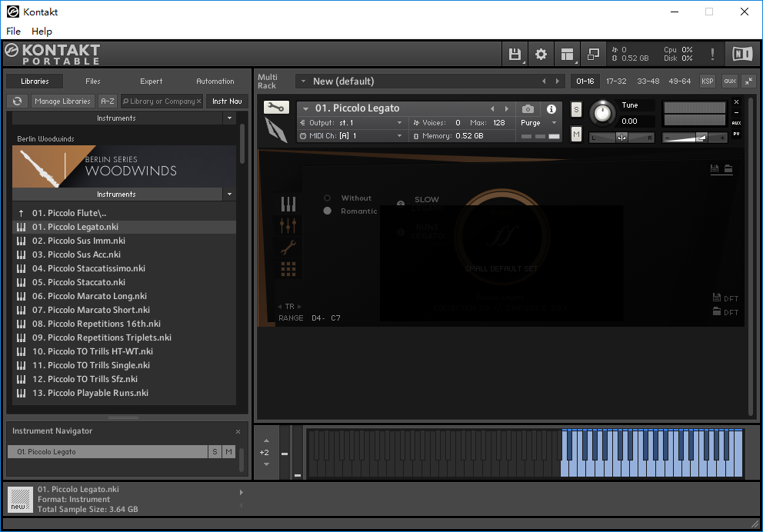Open the mixer faders icon in instrument
The image size is (763, 532).
tap(288, 225)
